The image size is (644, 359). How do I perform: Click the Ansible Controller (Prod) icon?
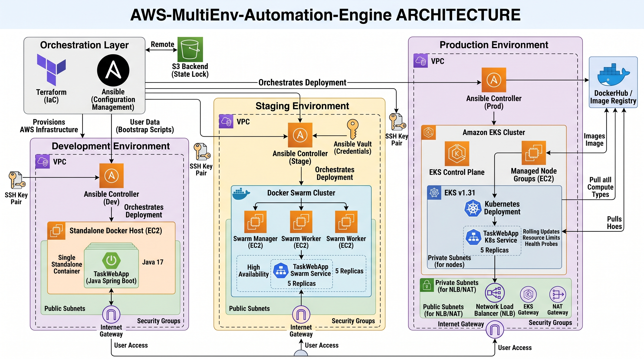click(x=494, y=80)
